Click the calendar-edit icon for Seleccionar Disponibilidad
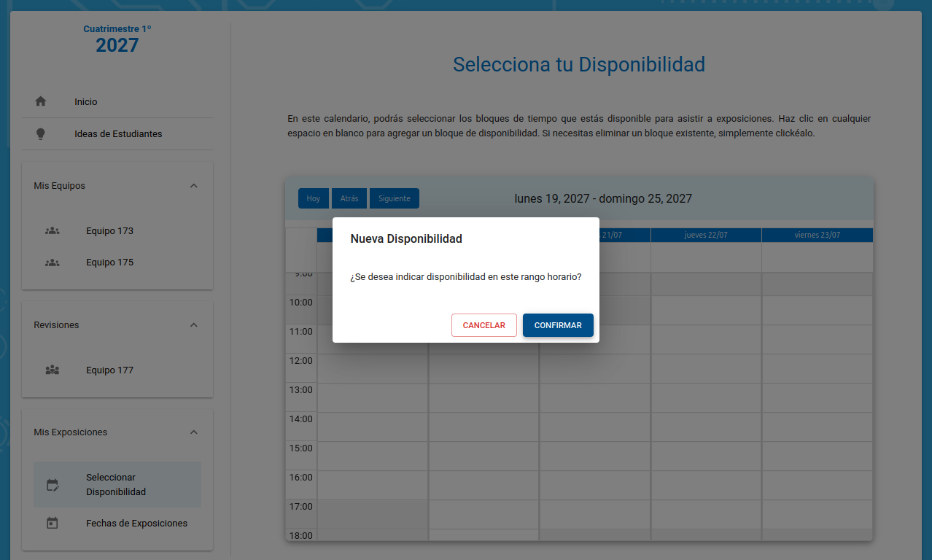Screen dimensions: 932x560 pyautogui.click(x=52, y=485)
